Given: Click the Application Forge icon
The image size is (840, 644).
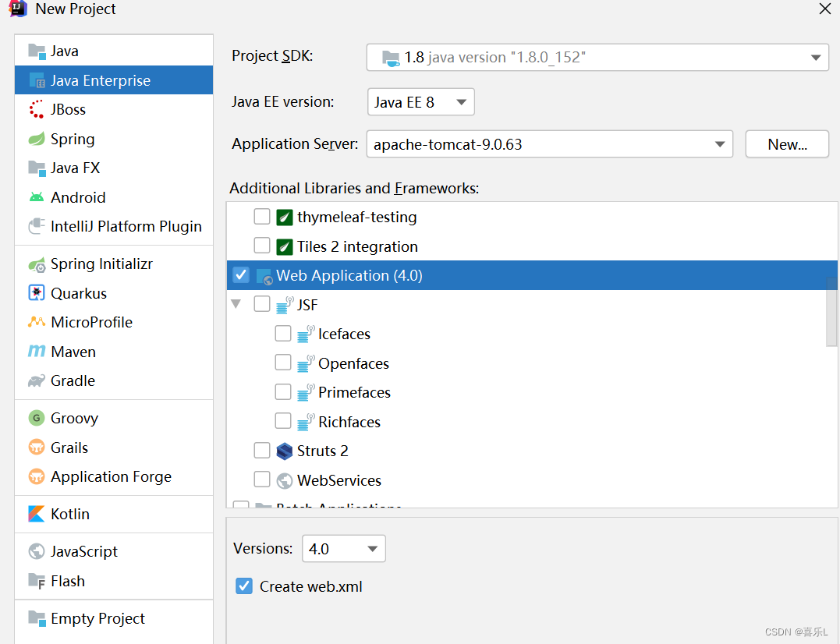Looking at the screenshot, I should tap(37, 476).
